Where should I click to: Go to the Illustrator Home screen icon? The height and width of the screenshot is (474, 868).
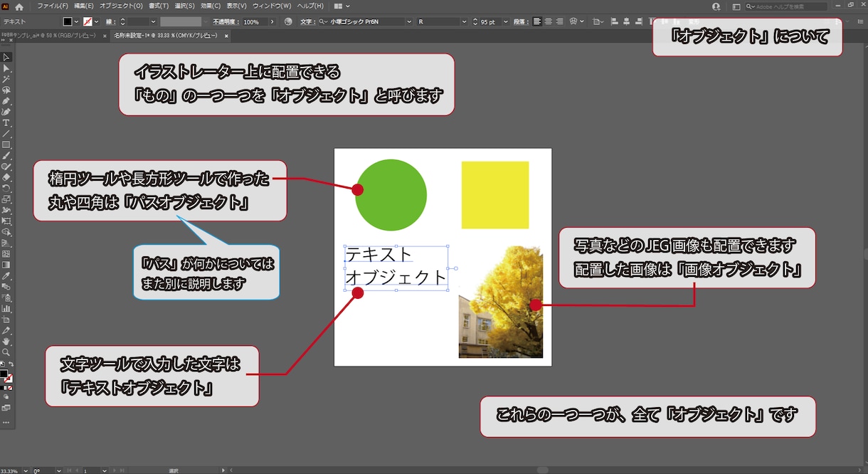click(19, 6)
